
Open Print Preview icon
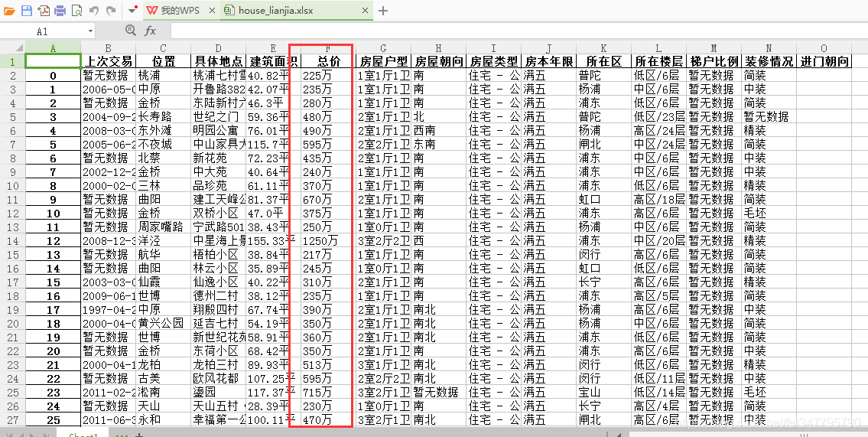tap(77, 11)
